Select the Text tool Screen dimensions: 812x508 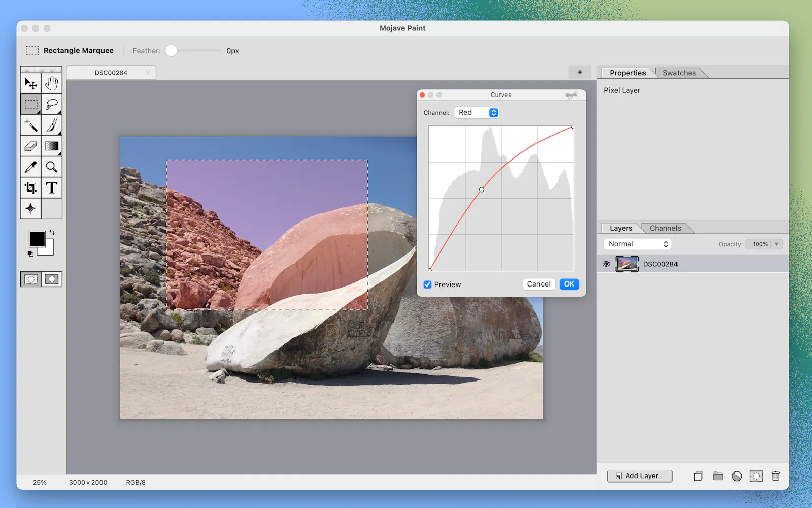52,187
